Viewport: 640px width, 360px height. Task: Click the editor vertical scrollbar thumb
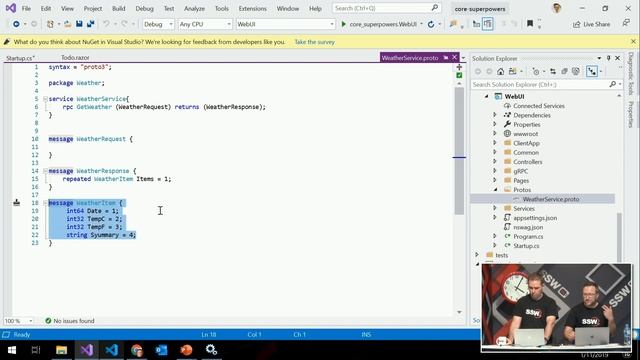(459, 151)
